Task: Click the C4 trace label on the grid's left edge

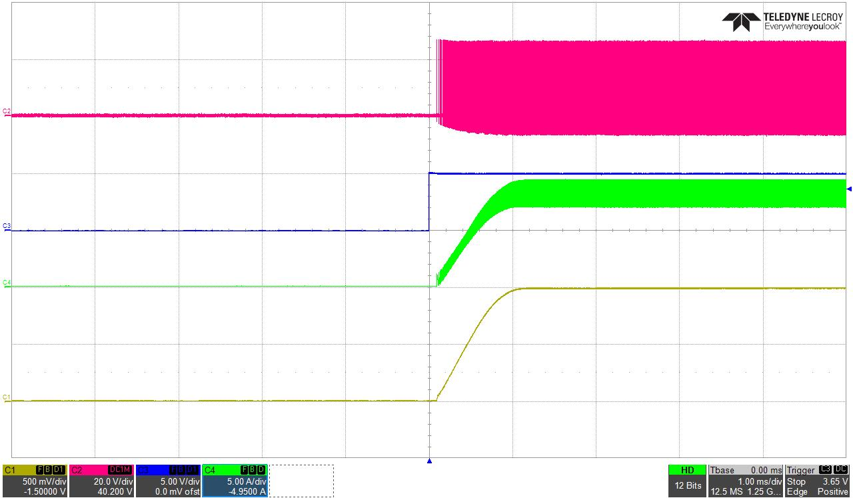Action: 7,282
